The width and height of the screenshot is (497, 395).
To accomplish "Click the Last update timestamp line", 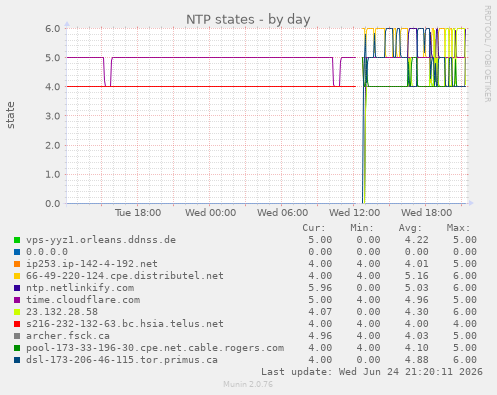I will pyautogui.click(x=372, y=372).
